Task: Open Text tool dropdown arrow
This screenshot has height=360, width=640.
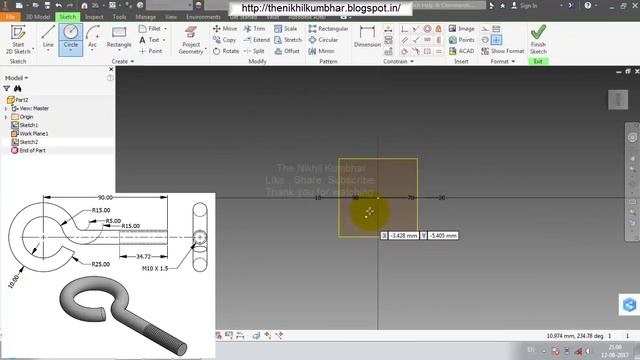Action: click(x=164, y=40)
